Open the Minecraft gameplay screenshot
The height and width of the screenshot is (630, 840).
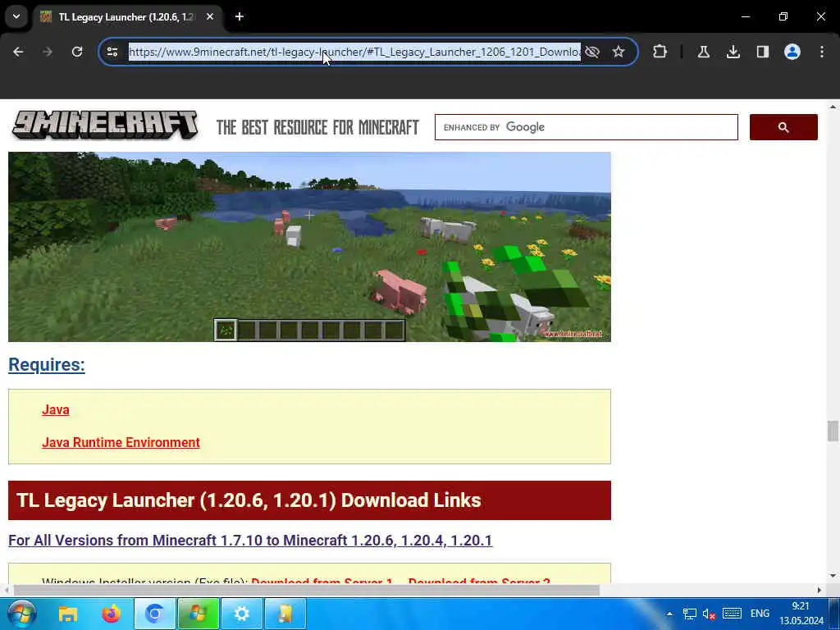(x=309, y=246)
